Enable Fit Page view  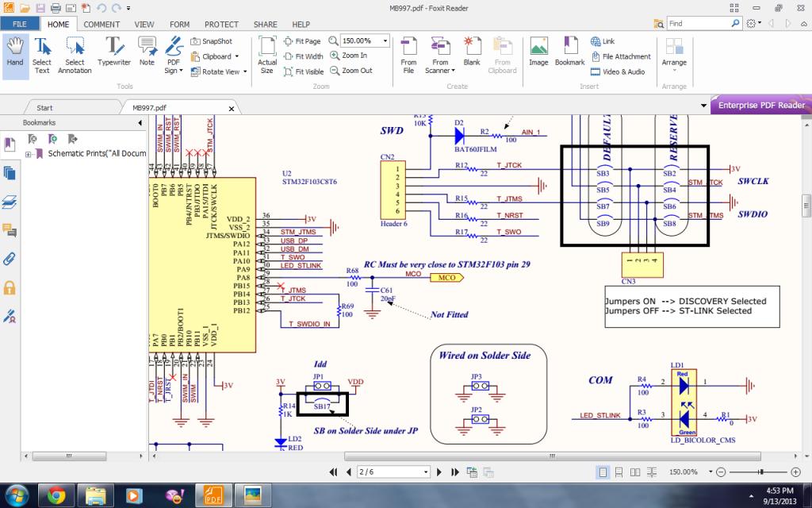click(x=302, y=41)
